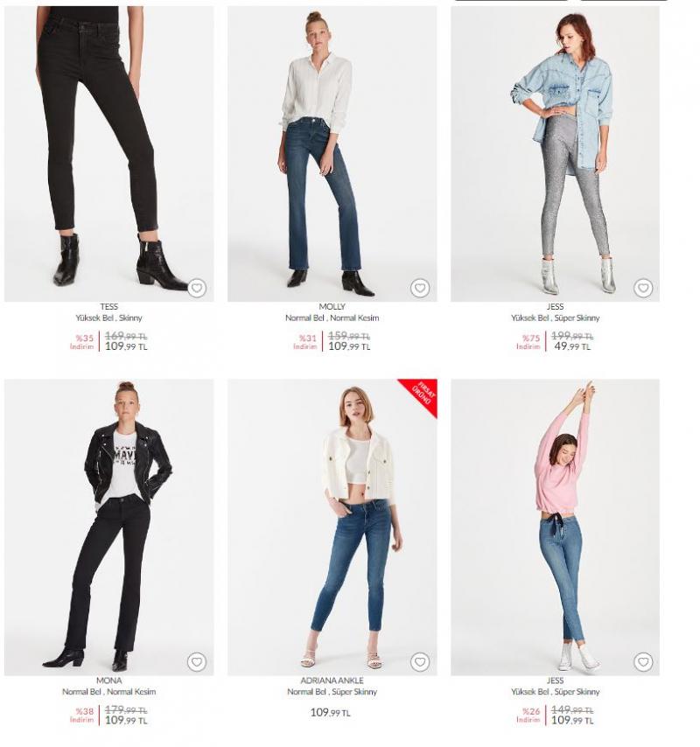View ADRIANA ANKLE jeans product image
This screenshot has width=700, height=747.
332,527
